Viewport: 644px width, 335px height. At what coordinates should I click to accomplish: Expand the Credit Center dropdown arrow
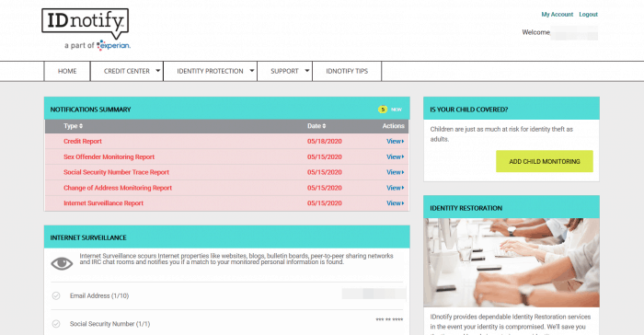pos(157,71)
